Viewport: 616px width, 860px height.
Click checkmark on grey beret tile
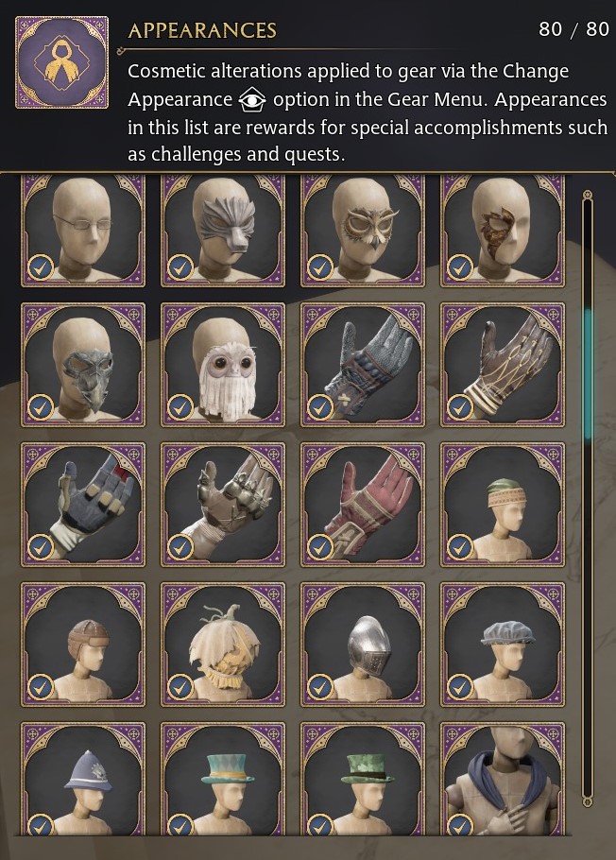click(460, 687)
